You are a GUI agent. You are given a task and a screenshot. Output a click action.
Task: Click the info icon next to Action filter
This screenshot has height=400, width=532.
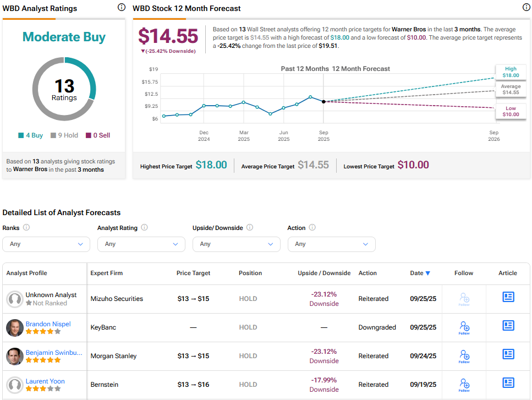(312, 227)
